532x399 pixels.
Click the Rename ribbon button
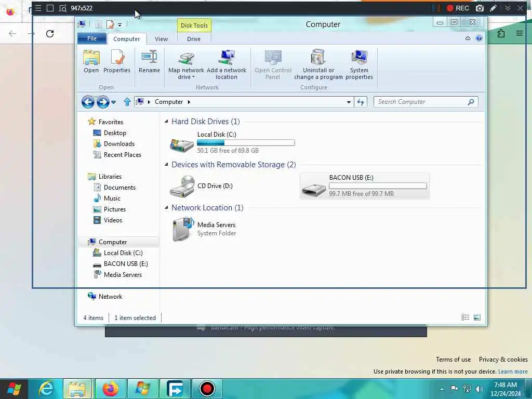pos(149,61)
